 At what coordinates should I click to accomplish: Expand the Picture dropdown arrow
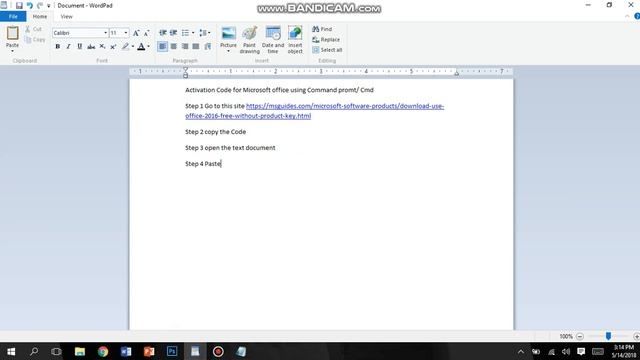tap(229, 51)
